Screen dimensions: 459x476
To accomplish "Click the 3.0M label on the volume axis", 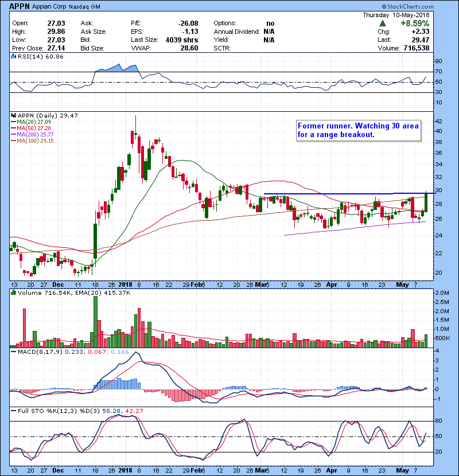I will (442, 293).
